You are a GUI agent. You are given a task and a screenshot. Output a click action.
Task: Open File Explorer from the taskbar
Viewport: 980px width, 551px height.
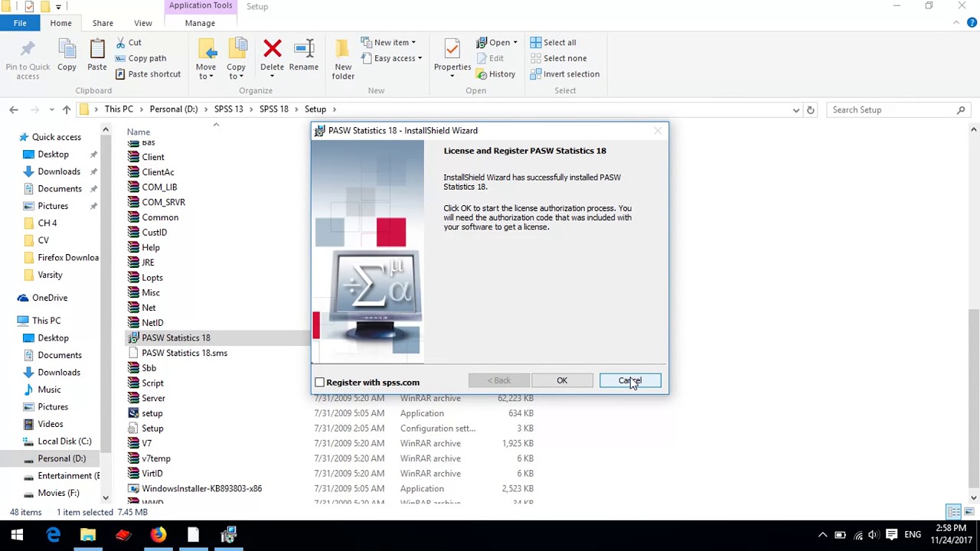[88, 535]
